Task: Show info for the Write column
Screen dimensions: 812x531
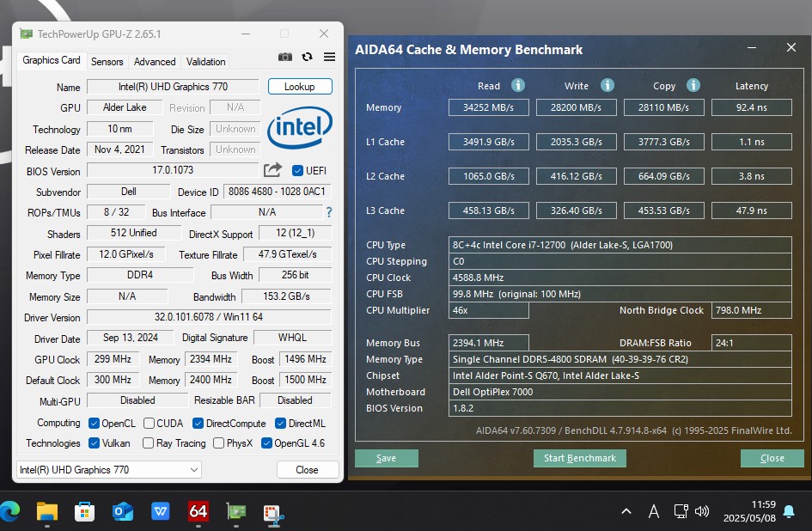Action: pyautogui.click(x=607, y=85)
